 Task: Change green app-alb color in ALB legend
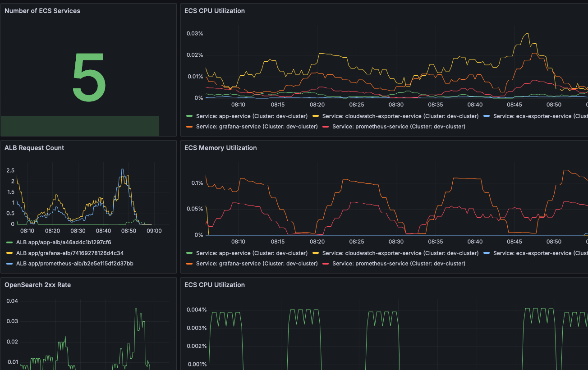click(9, 242)
